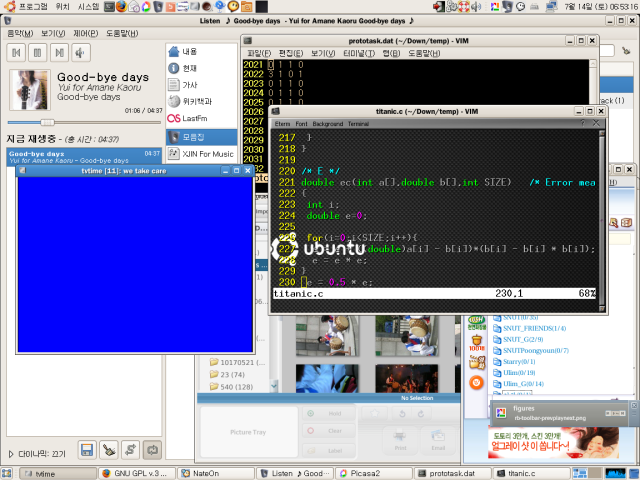Click the clear playlist broom icon
640x480 pixels.
[x=109, y=450]
